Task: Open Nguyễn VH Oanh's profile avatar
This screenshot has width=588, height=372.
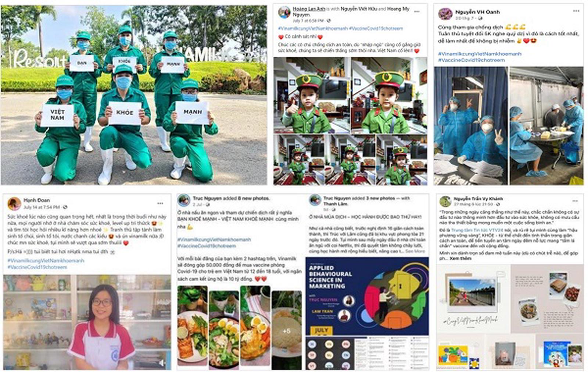Action: 445,14
